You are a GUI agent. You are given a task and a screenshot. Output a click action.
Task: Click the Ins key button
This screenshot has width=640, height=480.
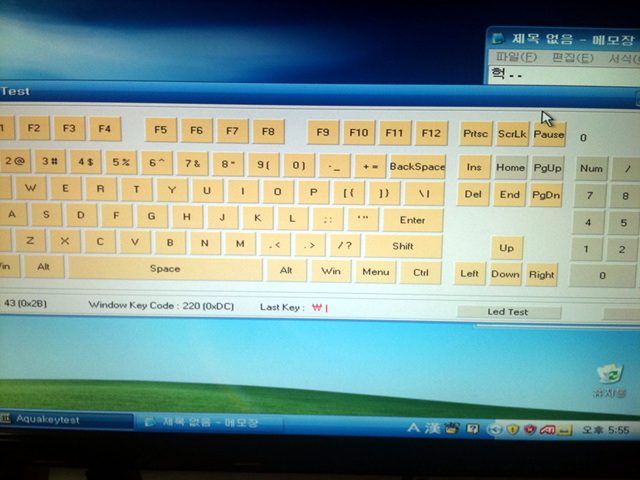pyautogui.click(x=474, y=167)
